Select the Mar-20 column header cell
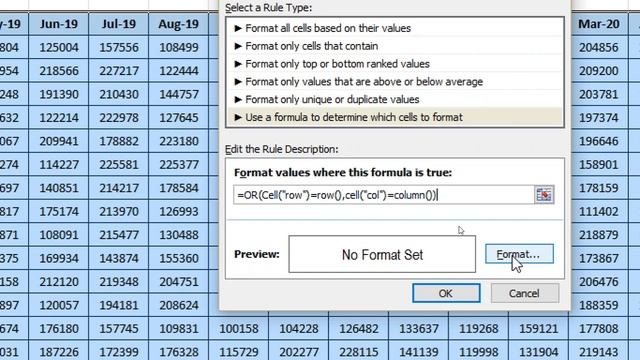640x360 pixels. click(599, 24)
